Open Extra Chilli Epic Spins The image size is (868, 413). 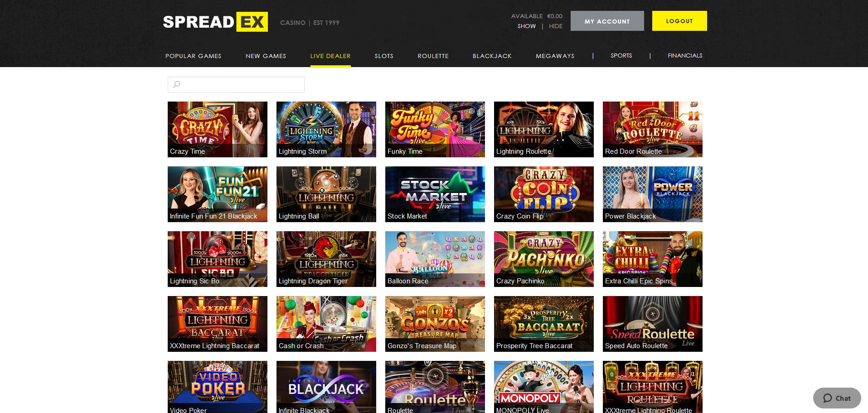click(653, 259)
